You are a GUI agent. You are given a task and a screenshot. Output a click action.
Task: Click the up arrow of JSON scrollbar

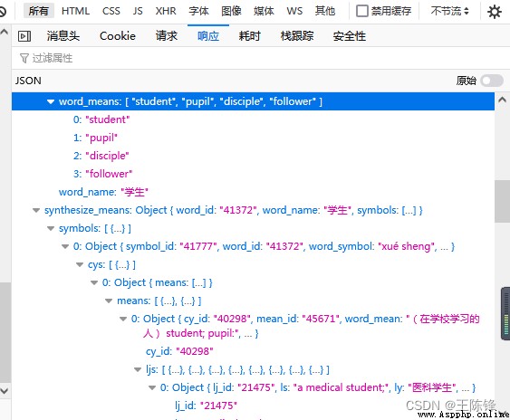pyautogui.click(x=502, y=100)
